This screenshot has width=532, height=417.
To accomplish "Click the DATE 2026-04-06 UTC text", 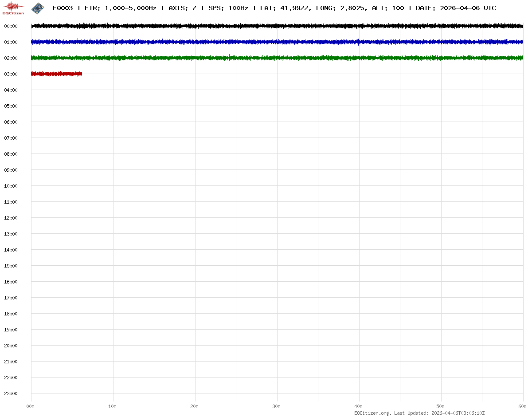I will 456,8.
